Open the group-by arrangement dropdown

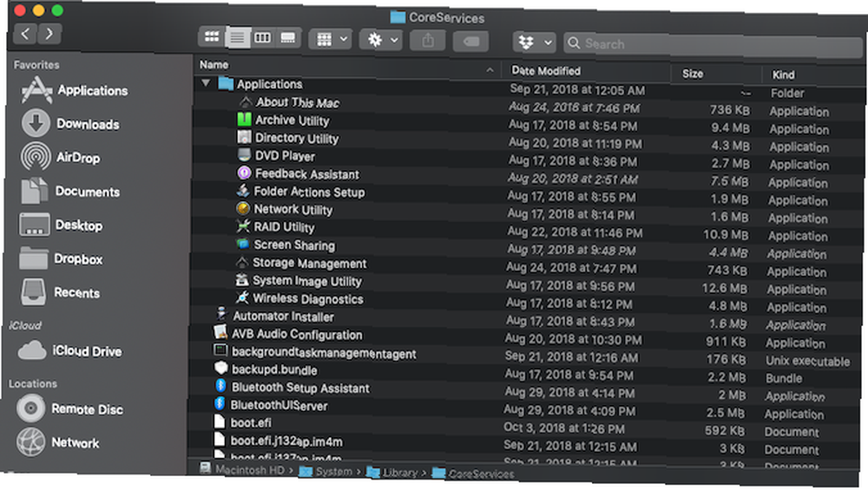click(331, 39)
